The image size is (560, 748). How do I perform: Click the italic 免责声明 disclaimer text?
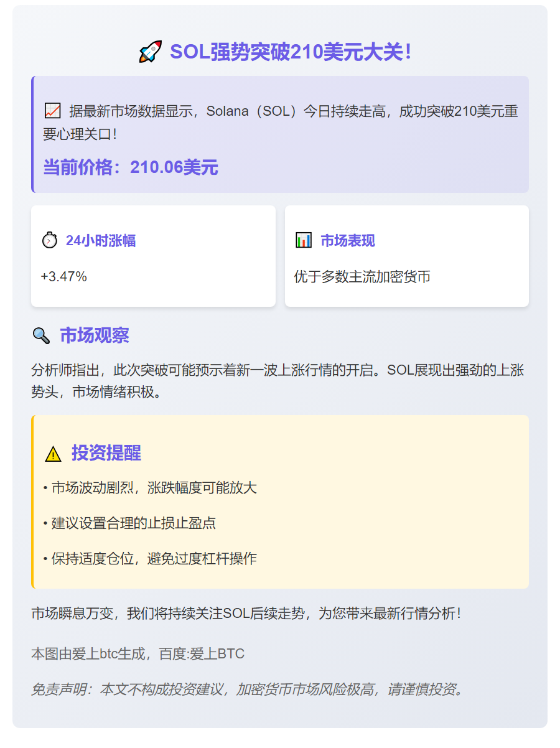[x=248, y=690]
